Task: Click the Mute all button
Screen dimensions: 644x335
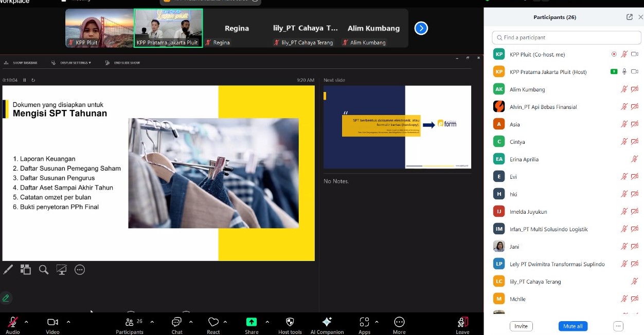Action: tap(573, 326)
